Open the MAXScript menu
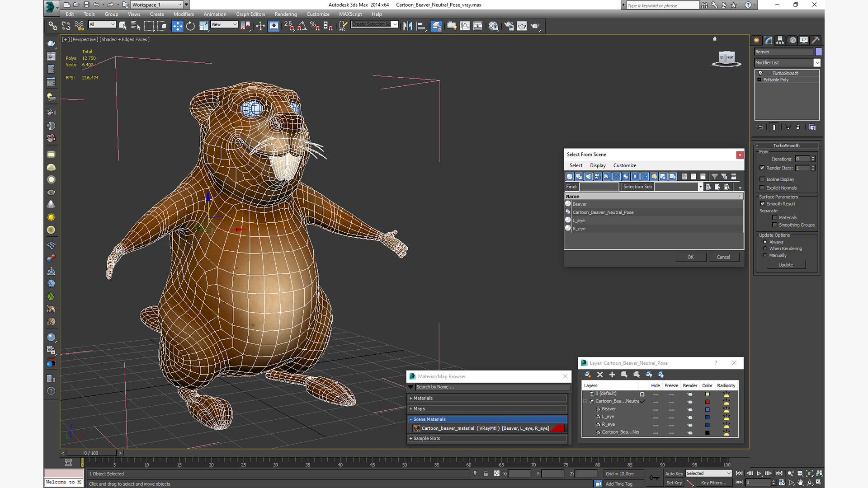This screenshot has height=488, width=868. point(350,14)
